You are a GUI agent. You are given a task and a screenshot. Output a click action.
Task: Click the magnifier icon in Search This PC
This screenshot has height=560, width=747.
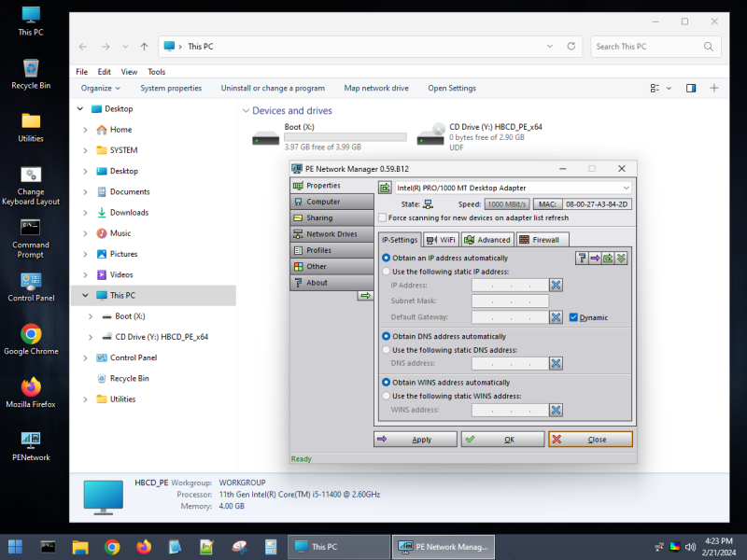[x=709, y=46]
